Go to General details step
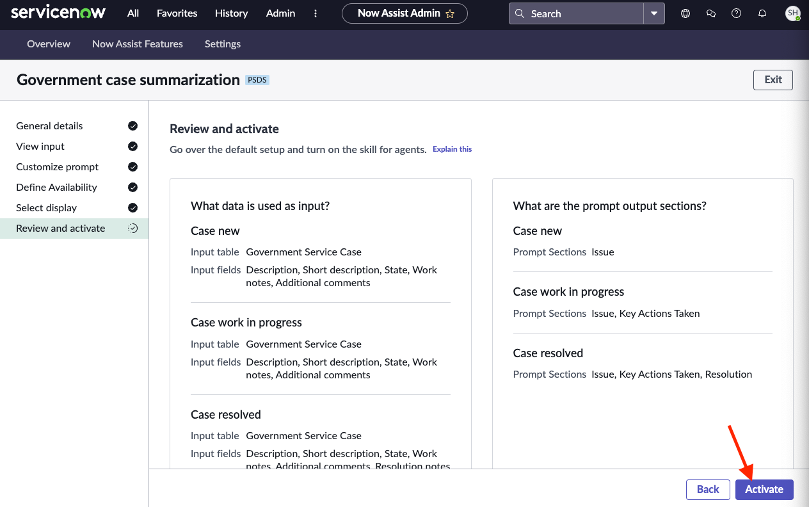This screenshot has height=508, width=810. click(49, 126)
